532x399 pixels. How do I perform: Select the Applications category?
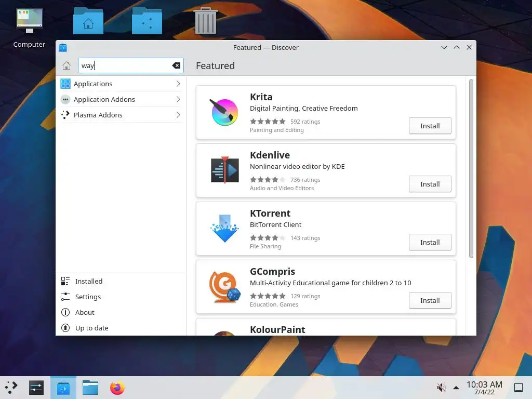tap(121, 84)
